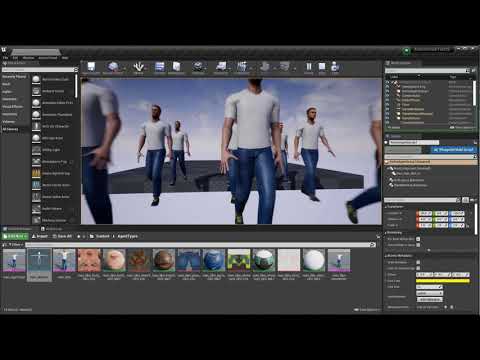Toggle second checkbox under the yellow-bar section
The image size is (480, 360).
coord(418,268)
